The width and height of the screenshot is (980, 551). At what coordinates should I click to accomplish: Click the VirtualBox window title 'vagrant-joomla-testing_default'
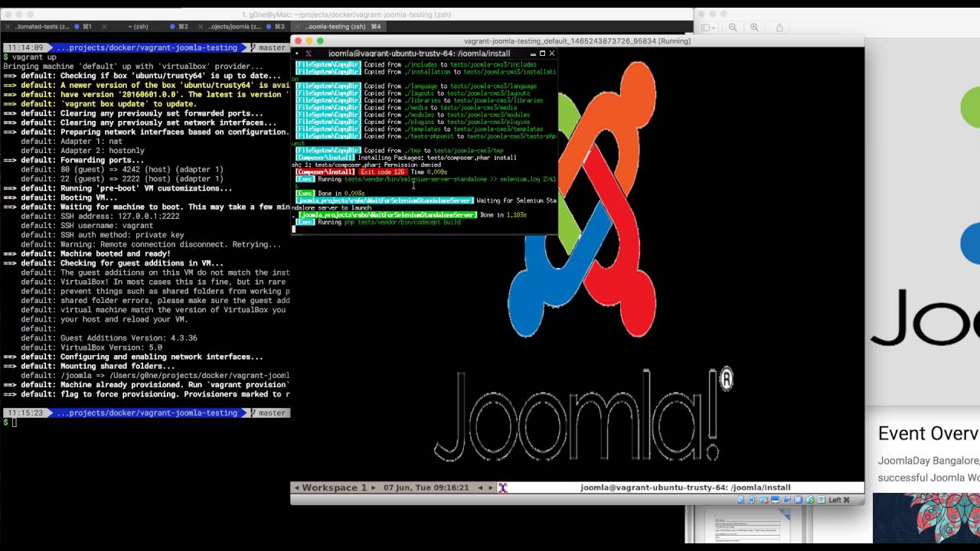pyautogui.click(x=577, y=41)
